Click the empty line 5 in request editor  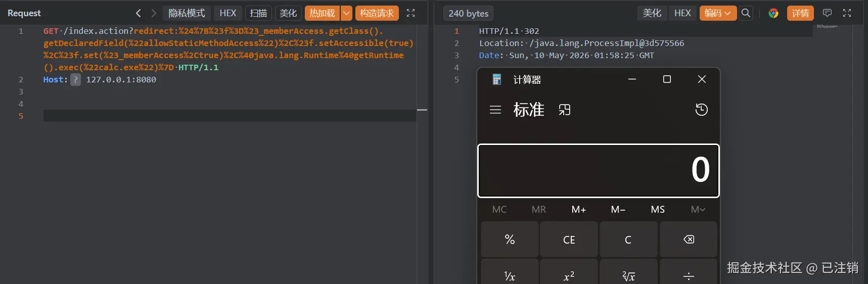230,116
